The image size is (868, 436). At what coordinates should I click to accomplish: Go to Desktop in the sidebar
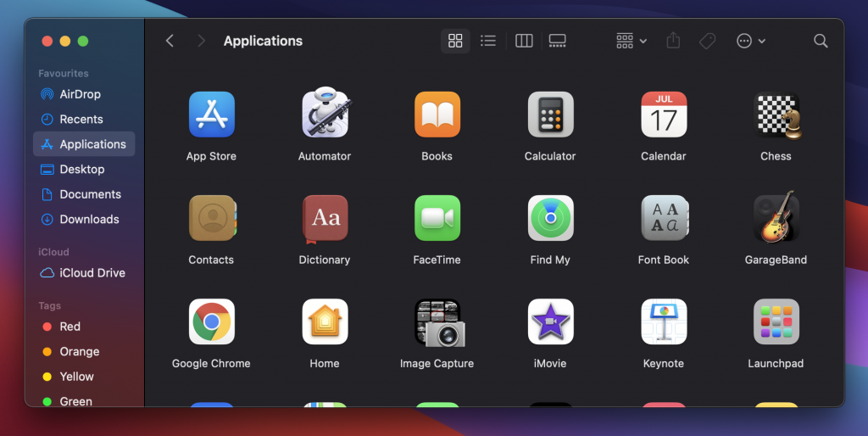click(84, 169)
